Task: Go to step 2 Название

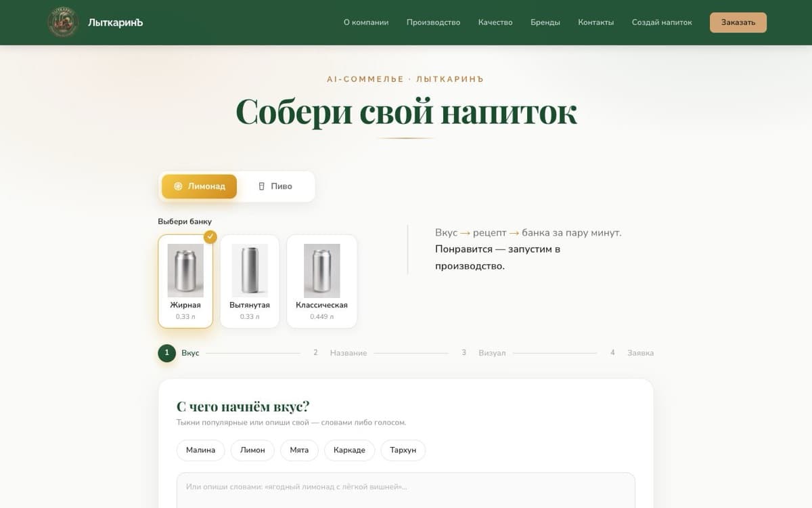Action: coord(340,353)
